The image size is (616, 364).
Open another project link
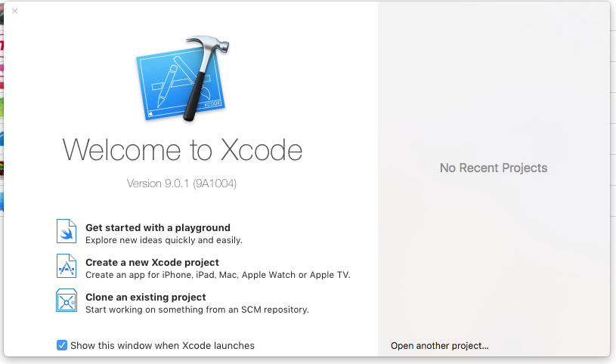pos(440,346)
